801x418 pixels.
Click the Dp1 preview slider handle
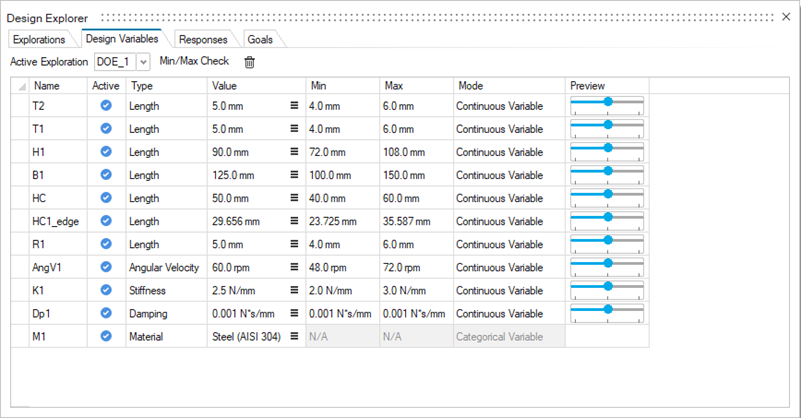[607, 310]
